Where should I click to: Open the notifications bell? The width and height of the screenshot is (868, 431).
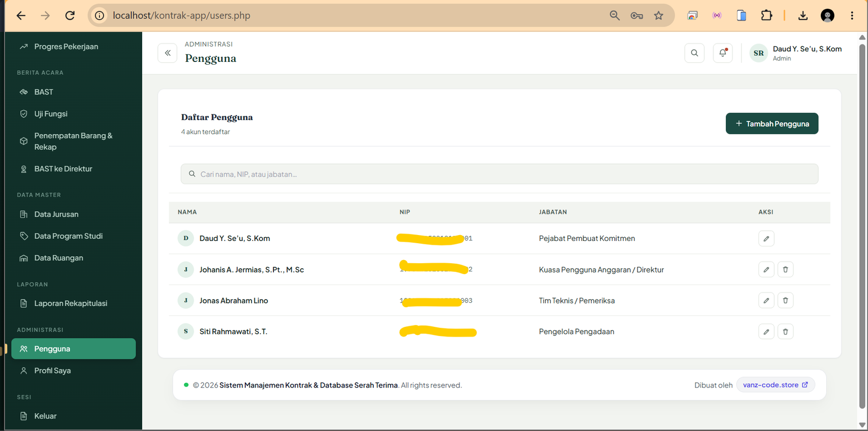pos(723,53)
